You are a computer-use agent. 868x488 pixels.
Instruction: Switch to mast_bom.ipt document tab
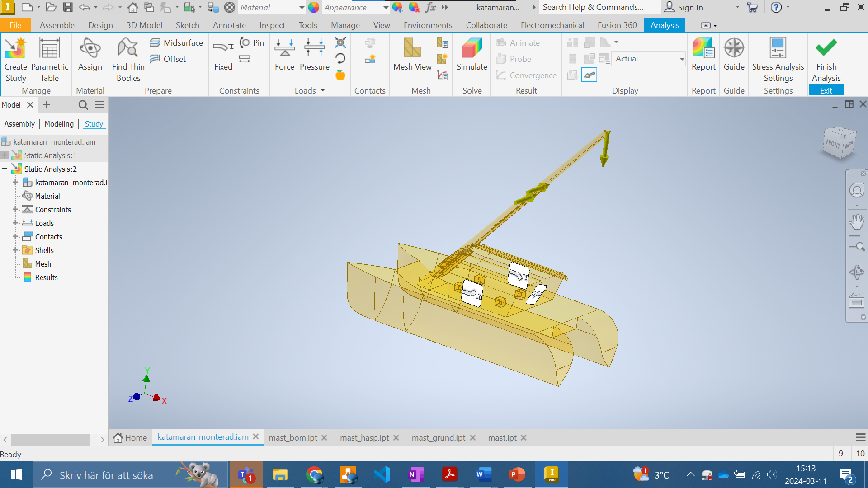click(x=293, y=437)
